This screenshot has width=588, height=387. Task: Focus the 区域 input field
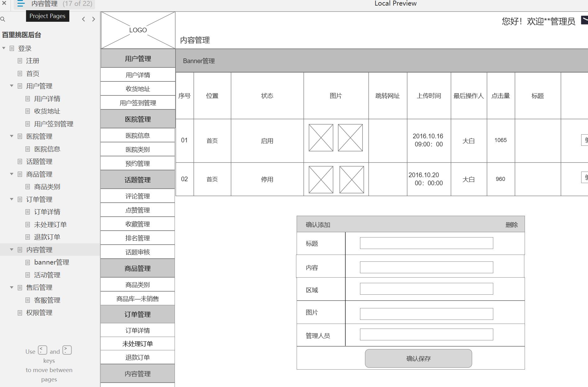pyautogui.click(x=426, y=289)
